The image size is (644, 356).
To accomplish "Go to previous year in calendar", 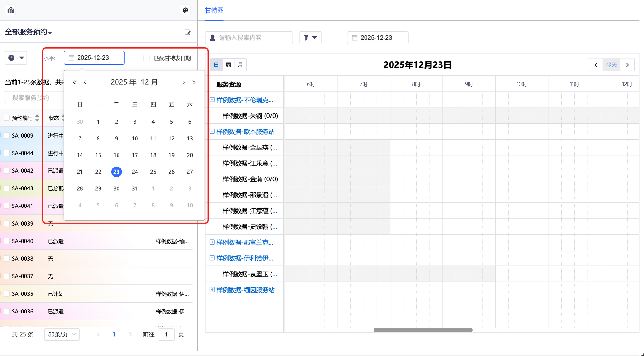I will click(x=75, y=82).
